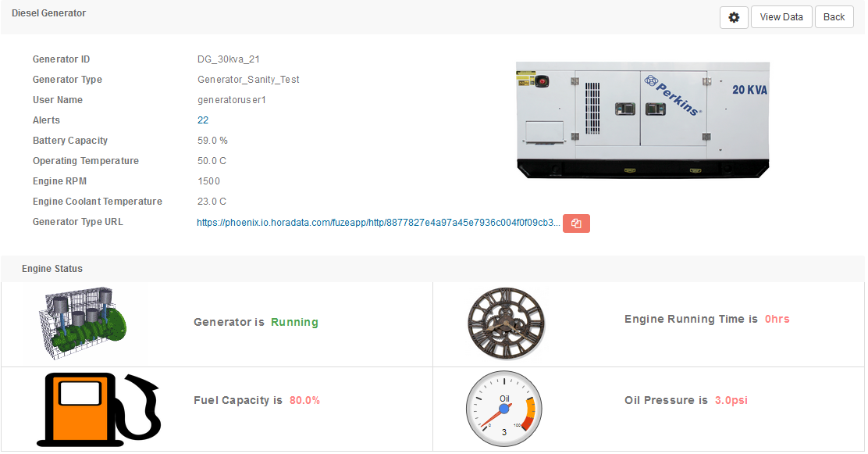Click the Battery Capacity label
The image size is (868, 454).
tap(70, 141)
